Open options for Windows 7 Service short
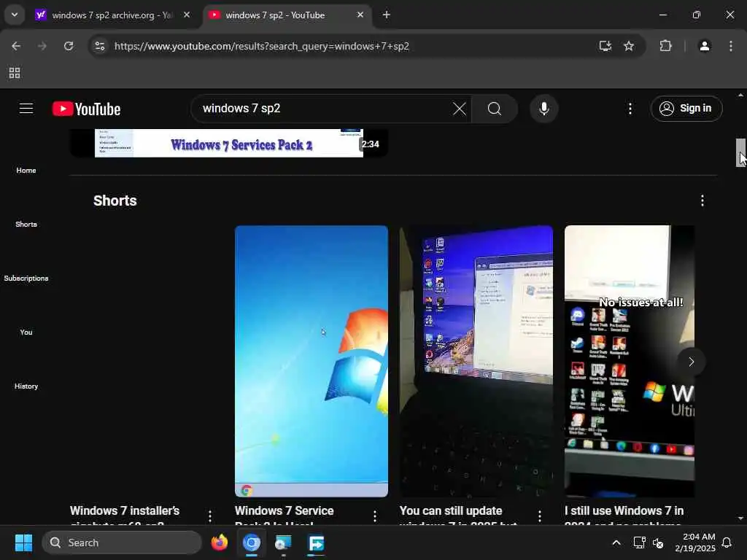This screenshot has width=747, height=560. (375, 516)
